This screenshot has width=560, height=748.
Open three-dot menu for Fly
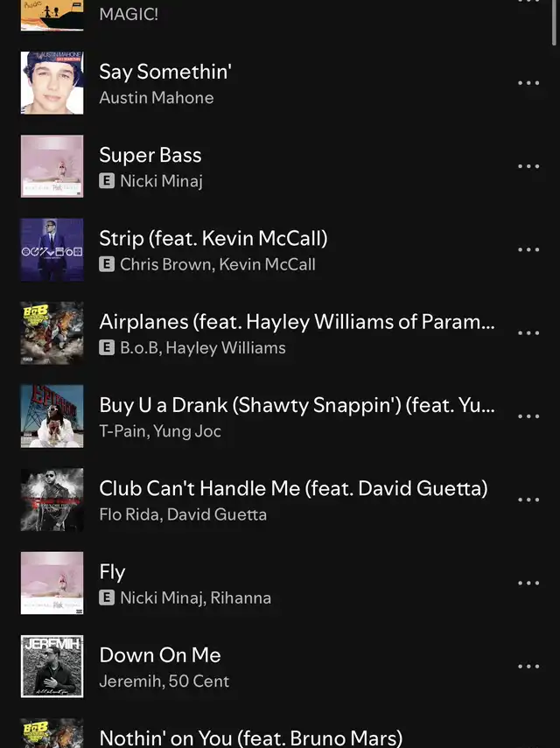point(528,583)
